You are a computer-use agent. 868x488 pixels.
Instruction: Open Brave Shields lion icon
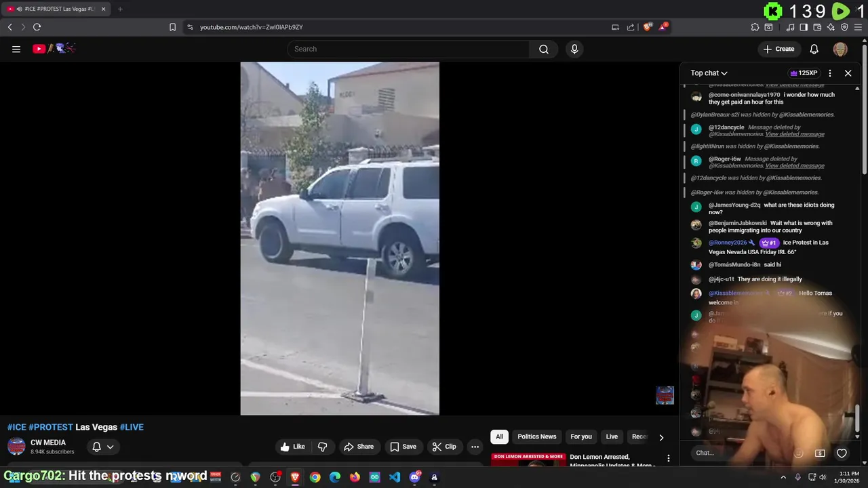pos(647,27)
